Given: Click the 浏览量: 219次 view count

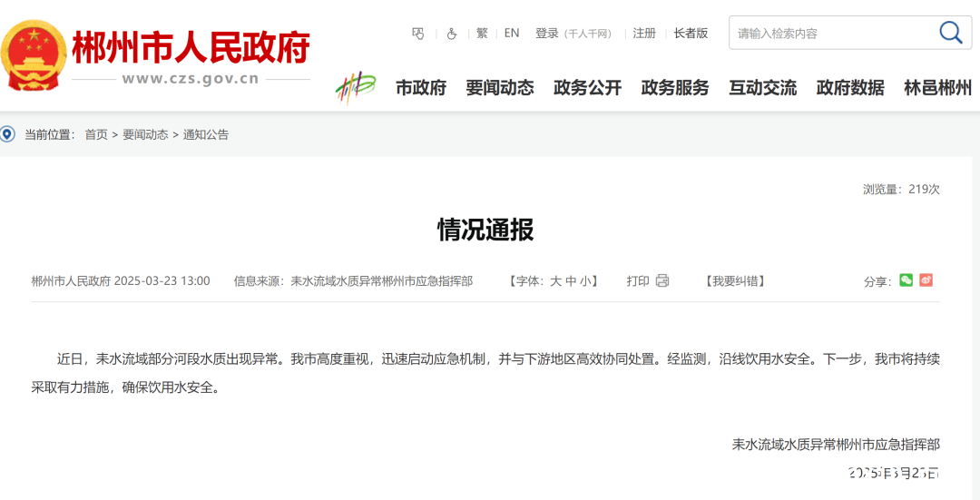Looking at the screenshot, I should pos(901,189).
